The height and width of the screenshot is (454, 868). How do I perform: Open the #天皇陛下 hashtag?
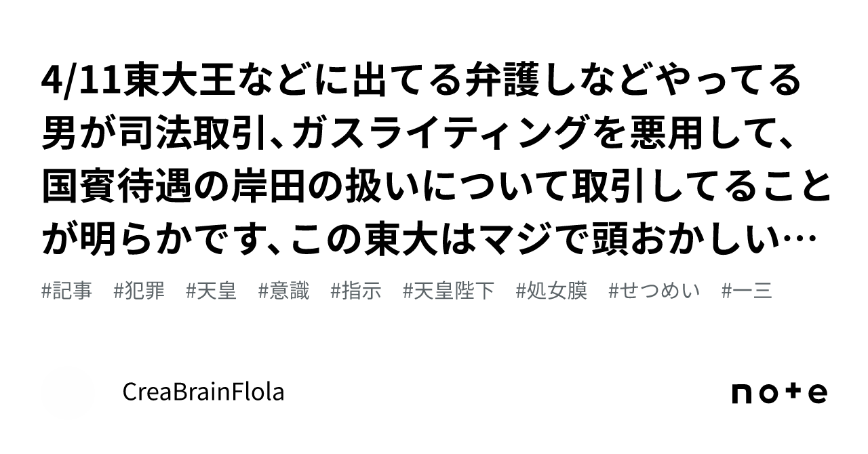(x=448, y=291)
